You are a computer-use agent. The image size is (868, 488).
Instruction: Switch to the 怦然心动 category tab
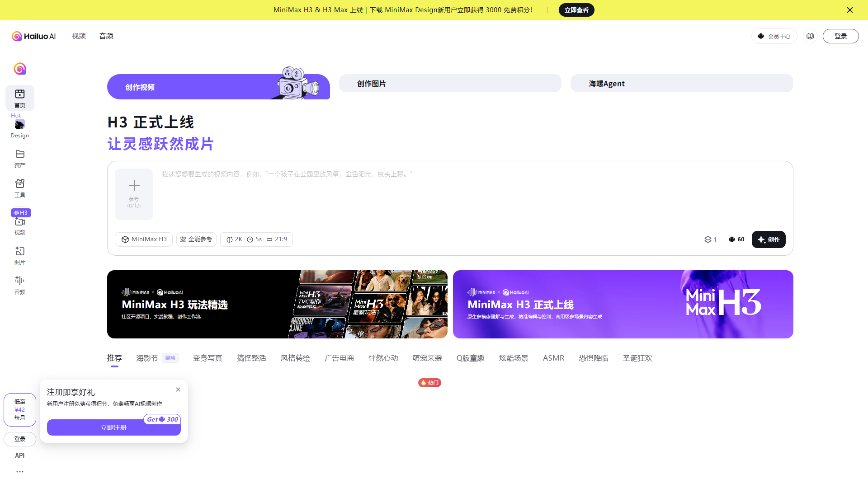pos(383,358)
